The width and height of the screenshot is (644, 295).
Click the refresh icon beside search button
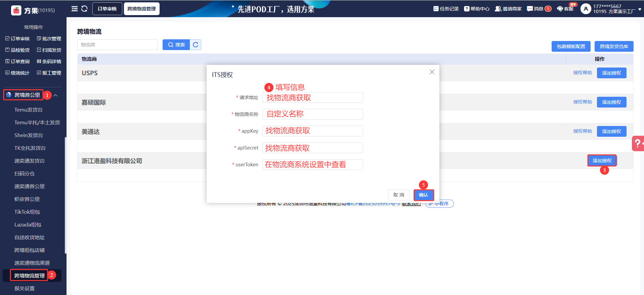(196, 45)
